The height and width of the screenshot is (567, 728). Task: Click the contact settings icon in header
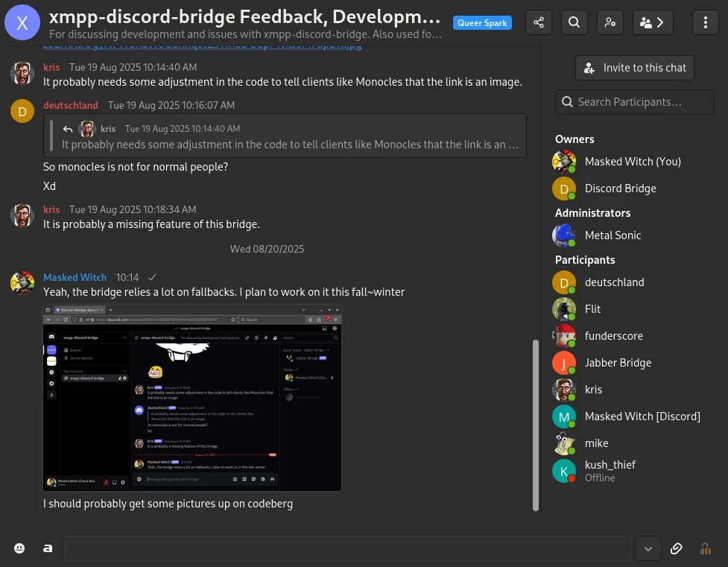(x=610, y=22)
